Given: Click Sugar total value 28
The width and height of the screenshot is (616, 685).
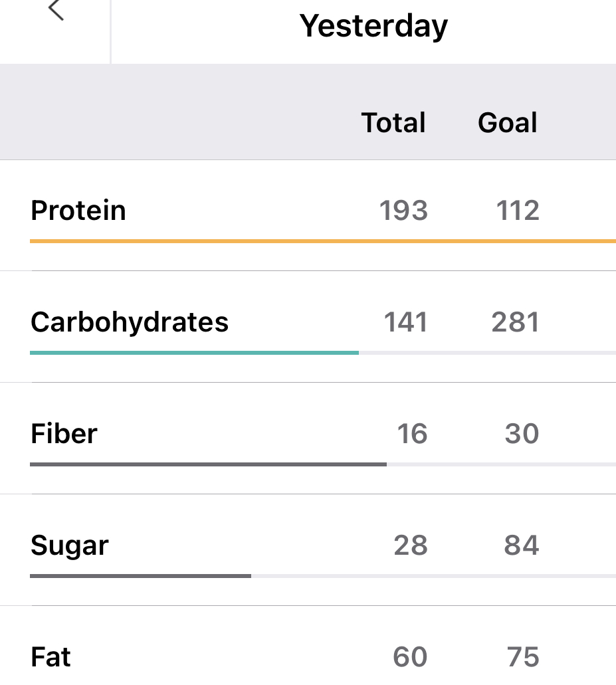Looking at the screenshot, I should (411, 545).
